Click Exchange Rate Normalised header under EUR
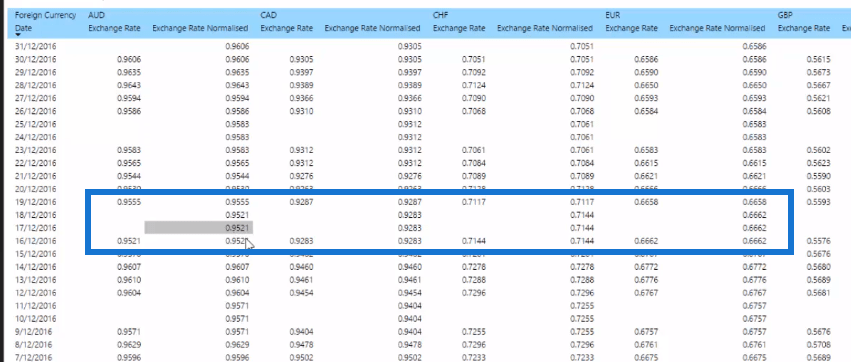This screenshot has width=851, height=362. coord(717,28)
